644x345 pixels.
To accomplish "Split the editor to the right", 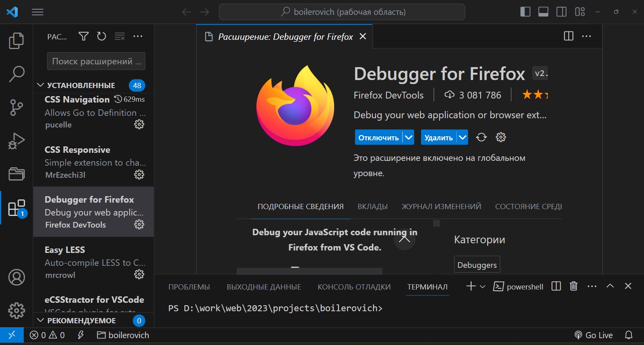I will (x=569, y=36).
